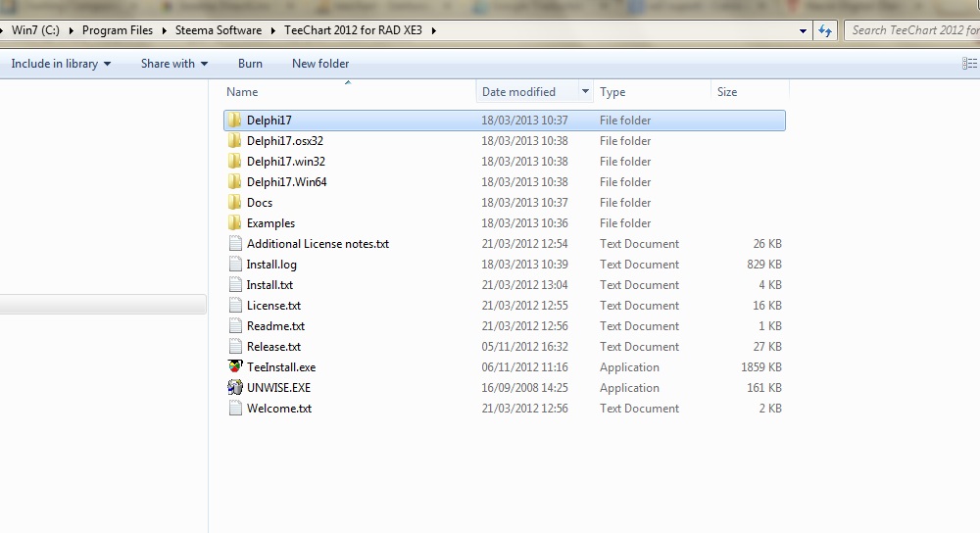Open the address bar history dropdown
Screen dimensions: 980x533
(804, 30)
